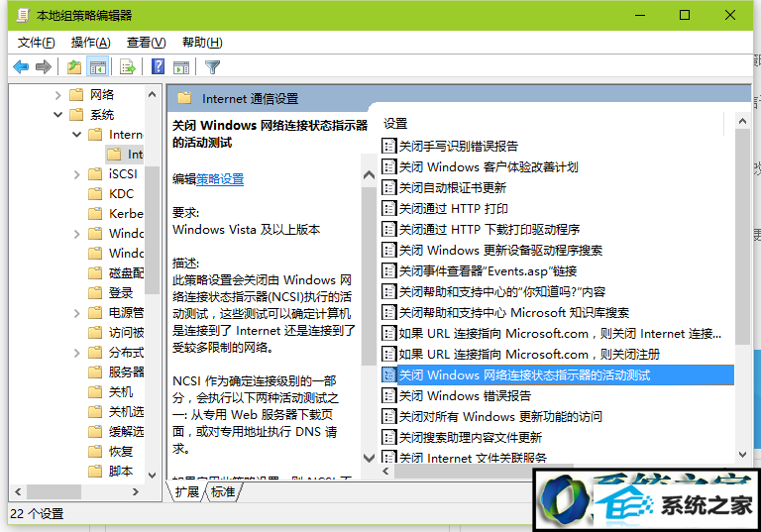Click the blue Help question mark icon

(x=159, y=66)
